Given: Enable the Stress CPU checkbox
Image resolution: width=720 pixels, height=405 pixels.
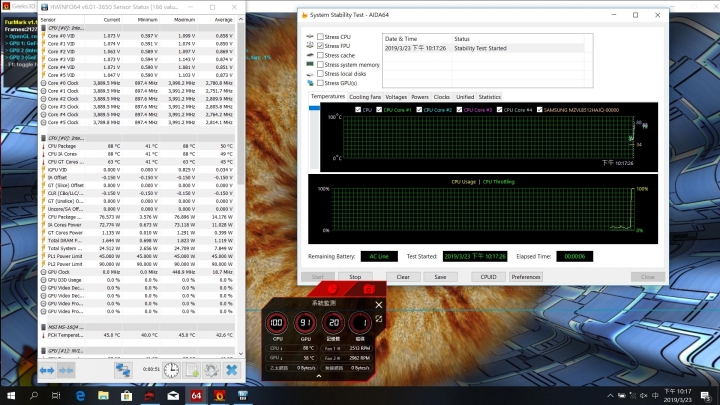Looking at the screenshot, I should point(320,37).
